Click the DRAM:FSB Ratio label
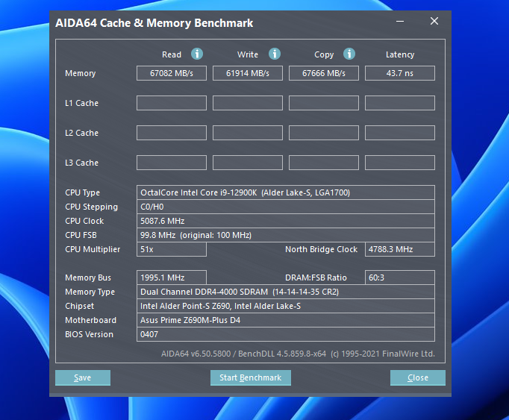Viewport: 509px width, 420px height. tap(316, 278)
